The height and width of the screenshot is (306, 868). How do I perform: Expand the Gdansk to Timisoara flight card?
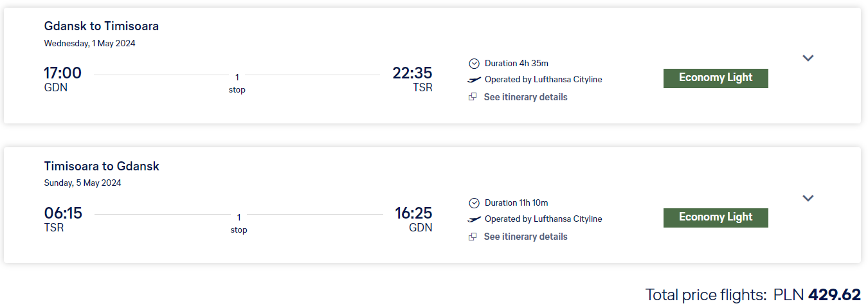pyautogui.click(x=808, y=58)
